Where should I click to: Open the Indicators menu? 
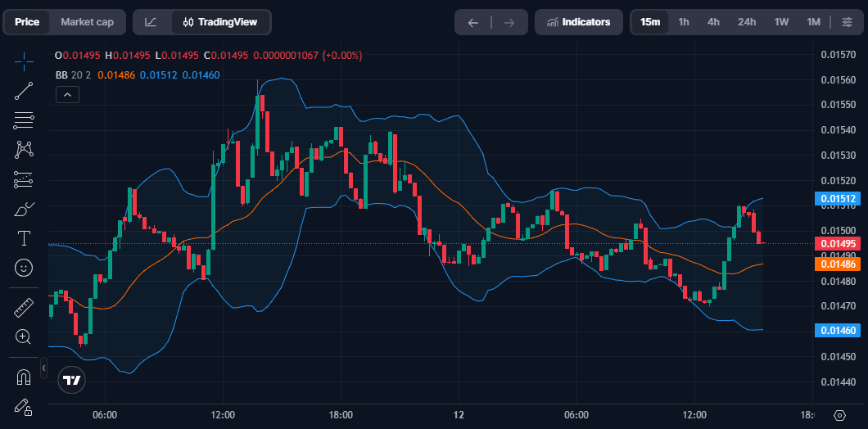tap(579, 22)
